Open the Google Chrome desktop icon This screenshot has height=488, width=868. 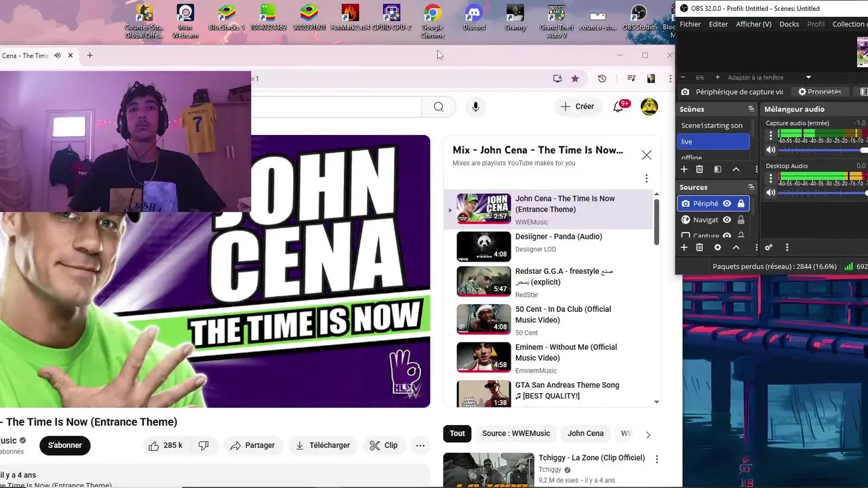433,21
